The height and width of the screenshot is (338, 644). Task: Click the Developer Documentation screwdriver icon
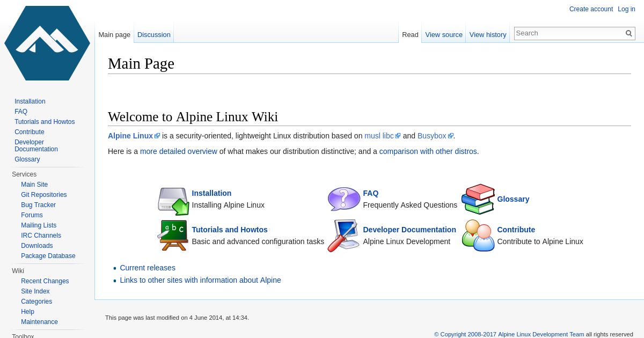[x=343, y=236]
